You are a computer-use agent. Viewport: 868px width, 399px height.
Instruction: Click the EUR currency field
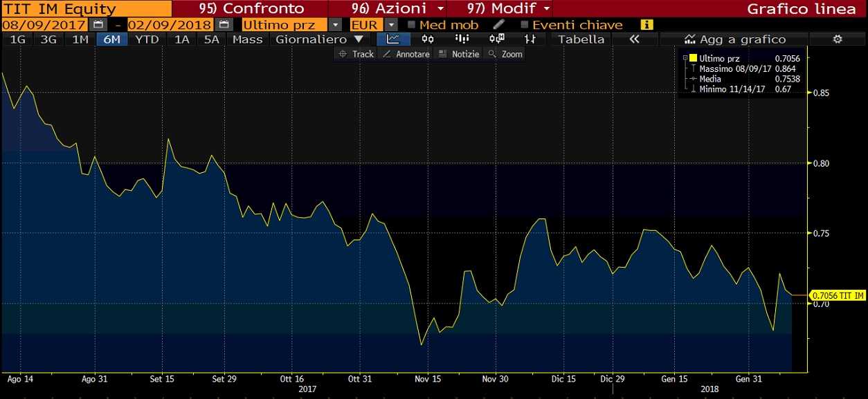click(x=366, y=24)
